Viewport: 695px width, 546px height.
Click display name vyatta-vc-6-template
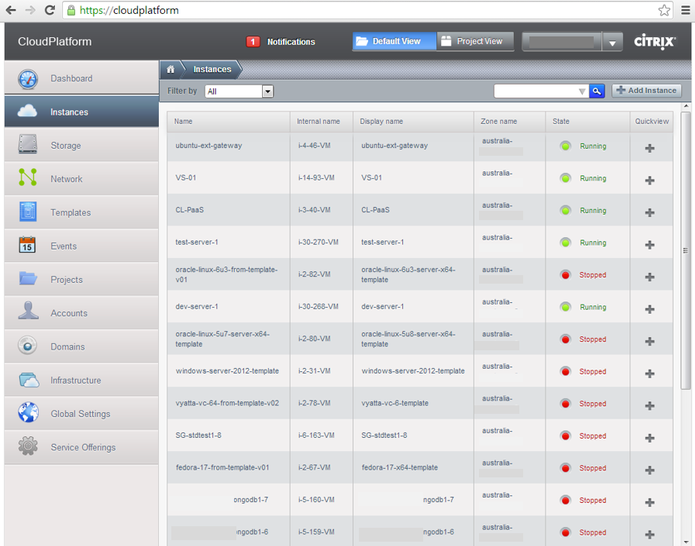pos(394,403)
